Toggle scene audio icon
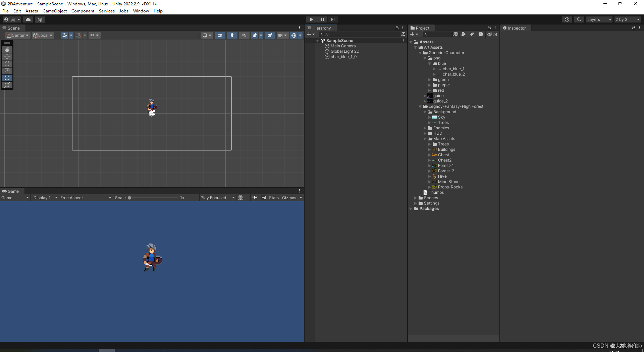 click(244, 35)
